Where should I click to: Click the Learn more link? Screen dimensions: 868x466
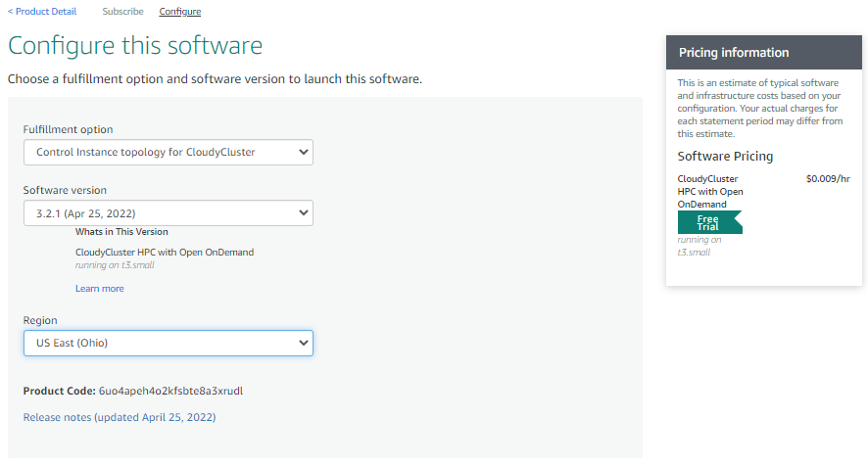[x=100, y=289]
